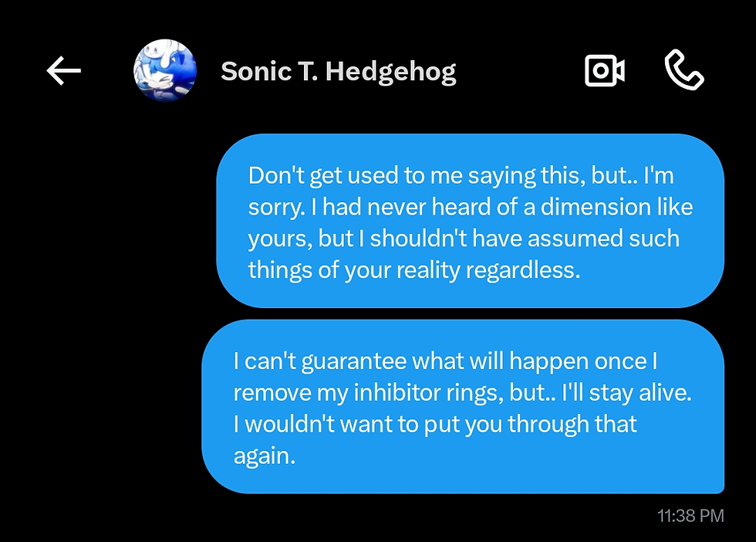
Task: Tap the video camera icon in the header
Action: (604, 70)
